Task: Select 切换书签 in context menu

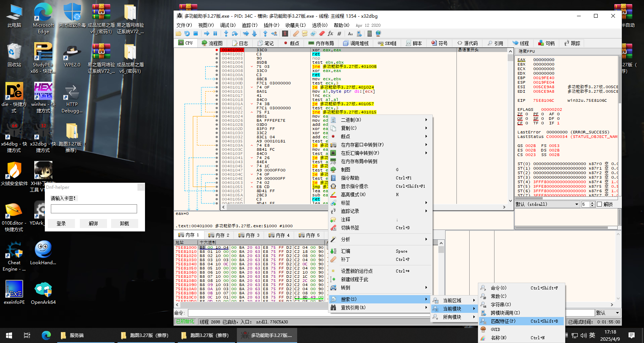Action: (380, 228)
